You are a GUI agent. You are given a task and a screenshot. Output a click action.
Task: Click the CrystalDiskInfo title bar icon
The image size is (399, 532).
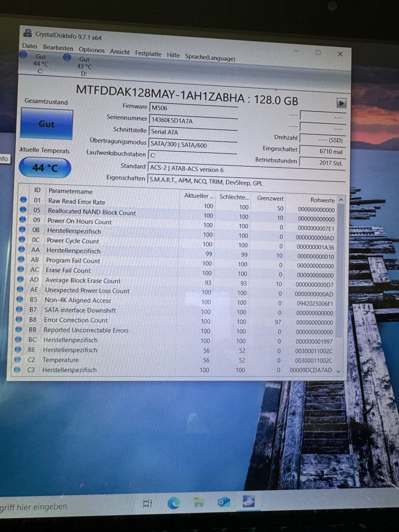tap(28, 33)
